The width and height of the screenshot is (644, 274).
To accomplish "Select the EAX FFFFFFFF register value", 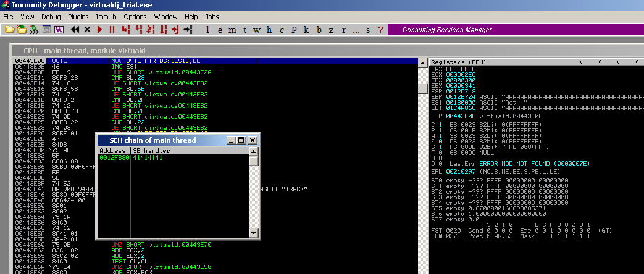I will (461, 69).
